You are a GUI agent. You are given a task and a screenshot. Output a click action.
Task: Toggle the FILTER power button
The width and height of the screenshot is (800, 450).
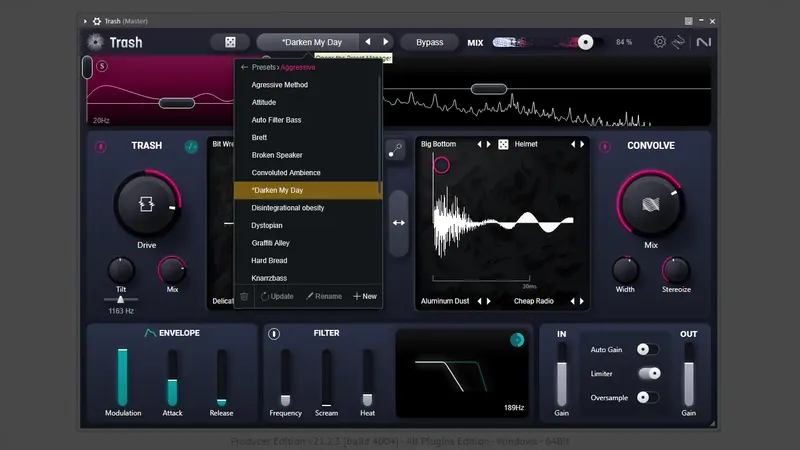coord(274,334)
